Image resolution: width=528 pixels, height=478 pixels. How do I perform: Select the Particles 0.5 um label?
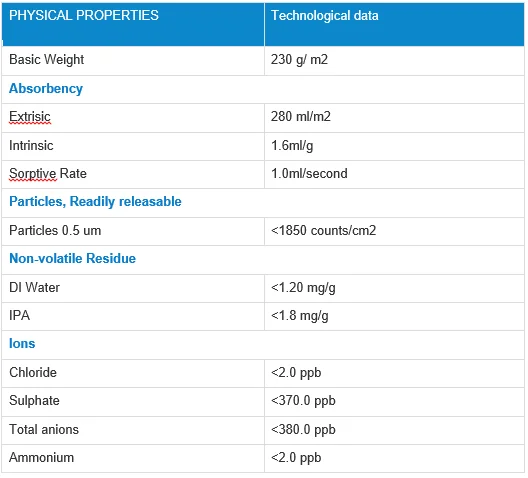pos(55,231)
